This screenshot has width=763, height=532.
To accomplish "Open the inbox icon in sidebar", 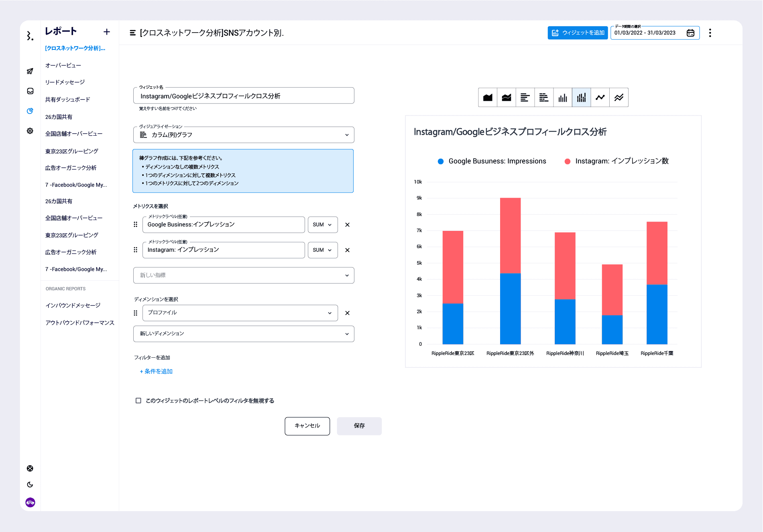I will point(30,91).
